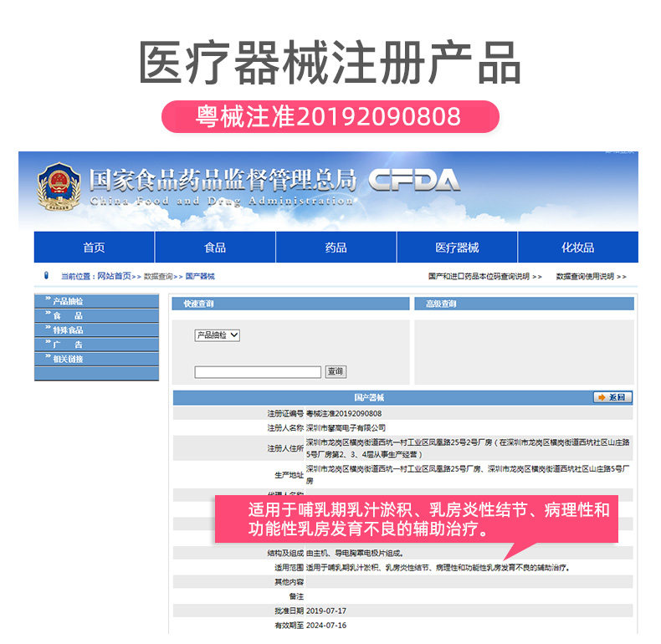Viewport: 661px width, 644px height.
Task: Click the orange arrow 返回 button
Action: [612, 397]
